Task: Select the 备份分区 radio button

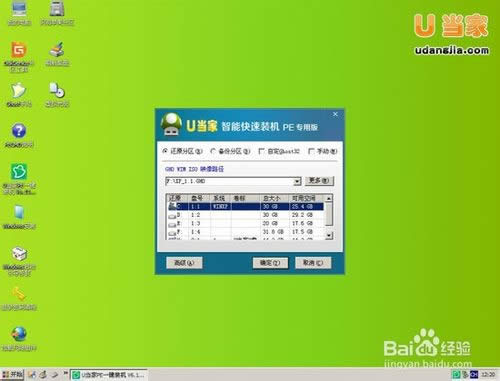Action: coord(213,151)
